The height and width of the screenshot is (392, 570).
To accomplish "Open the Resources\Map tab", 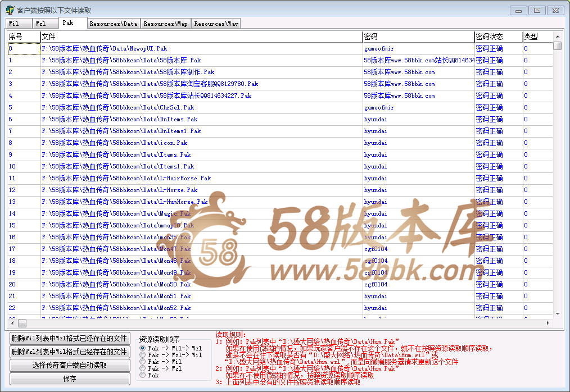I will click(166, 24).
